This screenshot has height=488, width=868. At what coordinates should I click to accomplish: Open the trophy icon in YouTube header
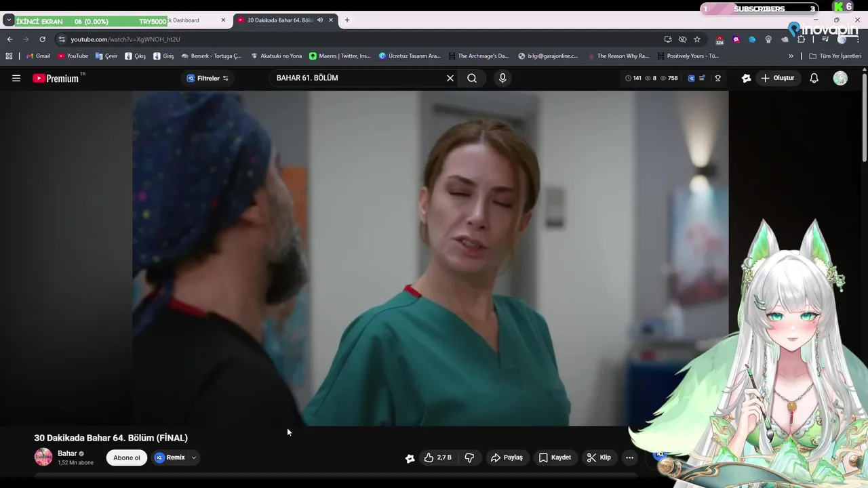[x=717, y=78]
